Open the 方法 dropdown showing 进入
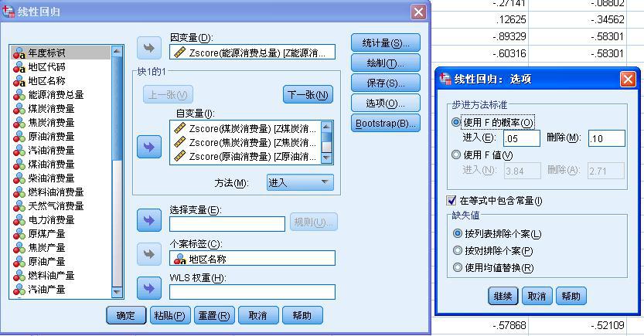 (300, 182)
